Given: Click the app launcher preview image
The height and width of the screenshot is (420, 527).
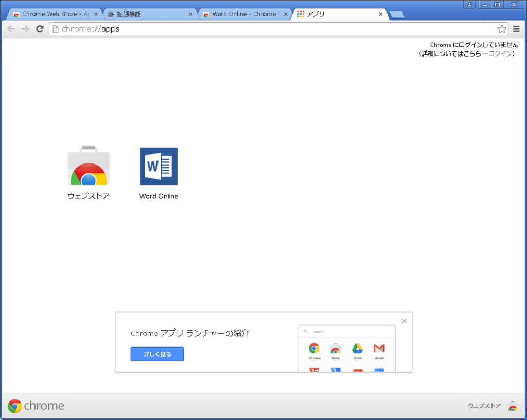Looking at the screenshot, I should pyautogui.click(x=346, y=348).
